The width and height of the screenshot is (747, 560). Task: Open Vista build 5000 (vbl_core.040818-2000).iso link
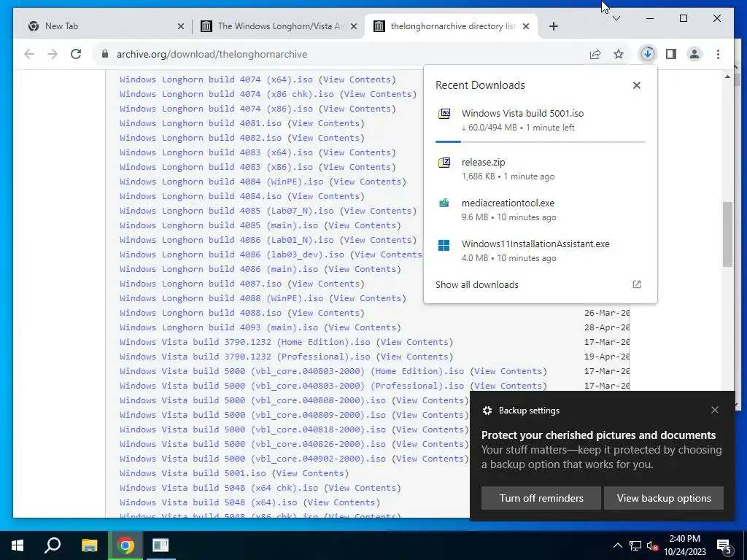coord(252,429)
